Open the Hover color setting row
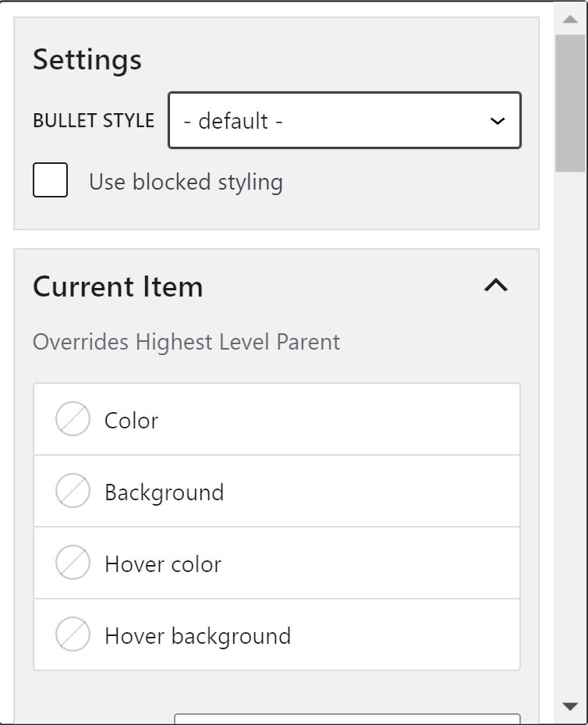This screenshot has height=725, width=588. click(277, 563)
